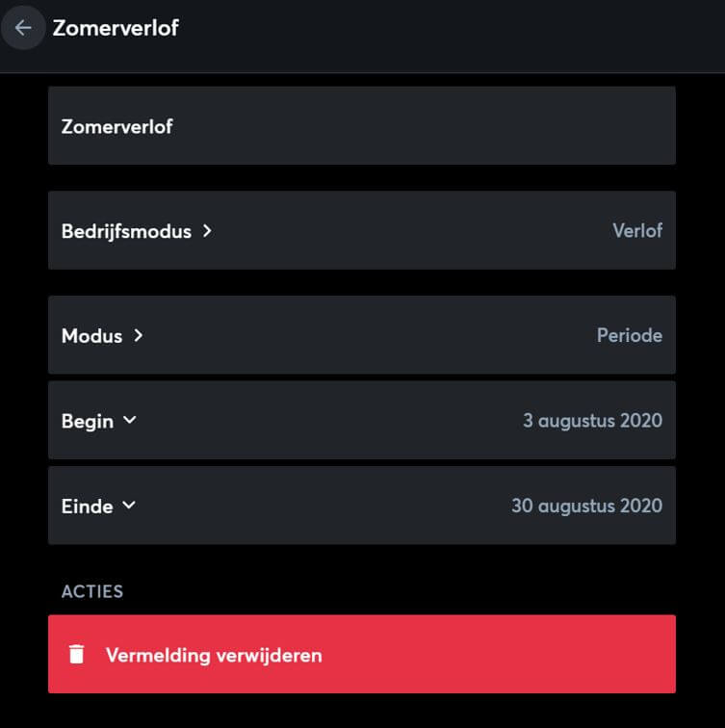Click the empty middle of Bedrijfsmodus row
The image size is (725, 728).
[x=404, y=231]
